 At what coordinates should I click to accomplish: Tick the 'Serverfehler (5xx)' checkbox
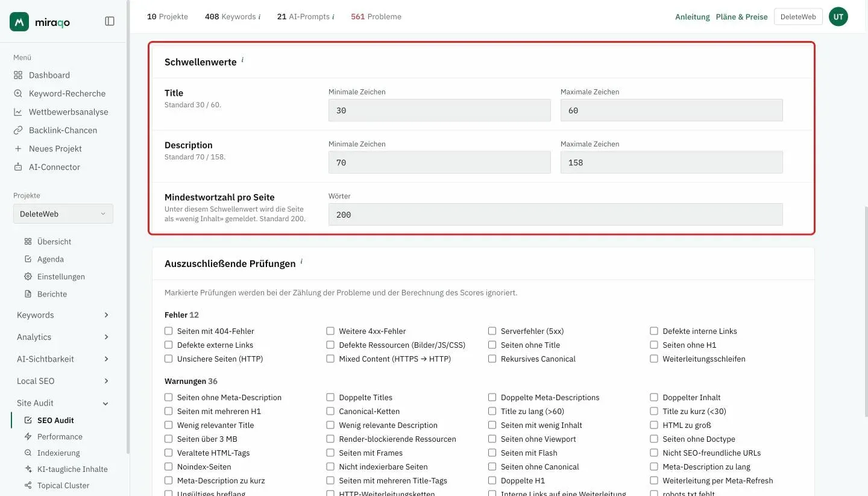(x=492, y=331)
